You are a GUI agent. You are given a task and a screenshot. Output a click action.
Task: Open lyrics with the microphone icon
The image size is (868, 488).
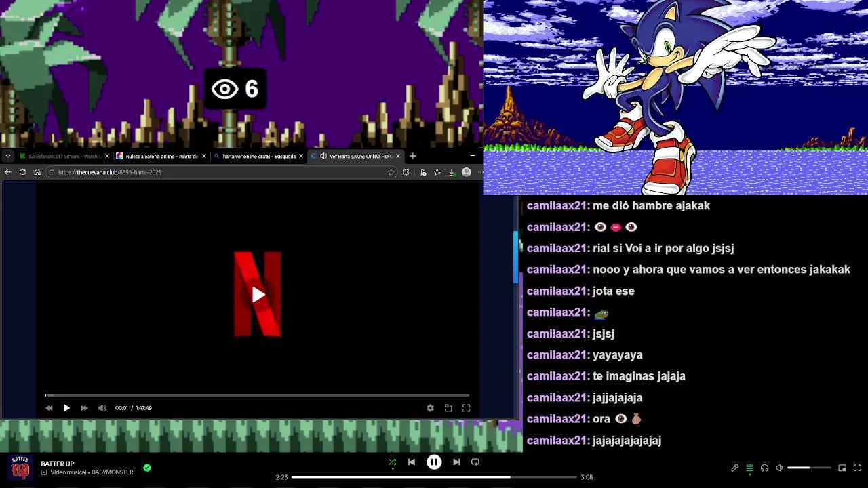click(734, 468)
